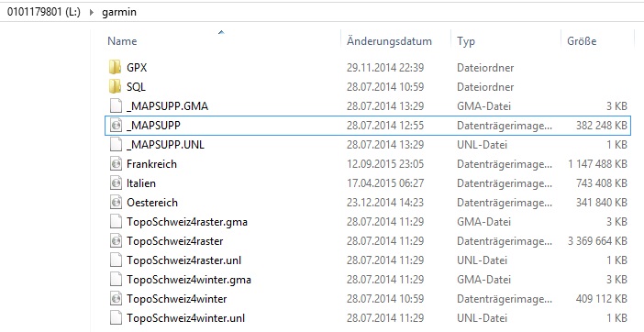The image size is (644, 332).
Task: Select the TopoSchweiz4winter.gma file icon
Action: coord(117,280)
